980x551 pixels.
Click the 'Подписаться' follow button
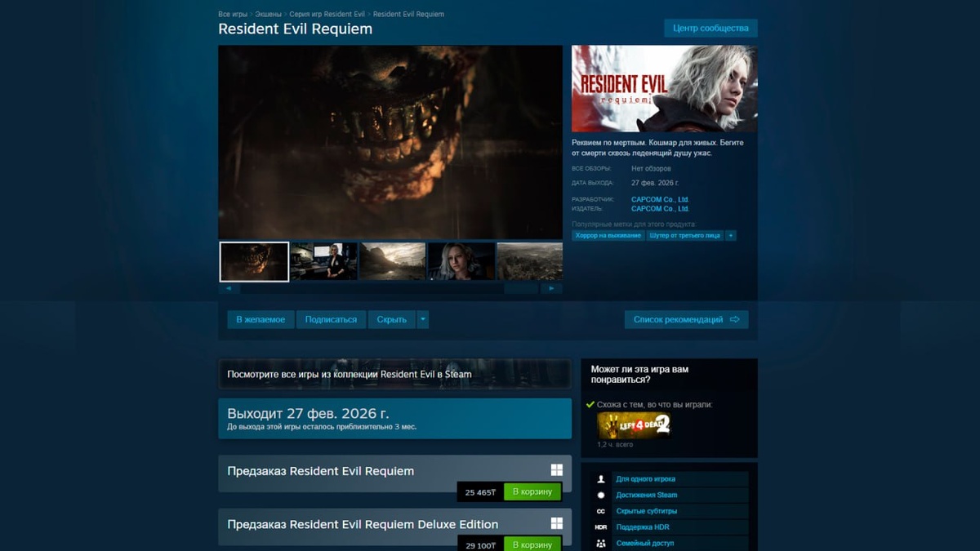(331, 319)
